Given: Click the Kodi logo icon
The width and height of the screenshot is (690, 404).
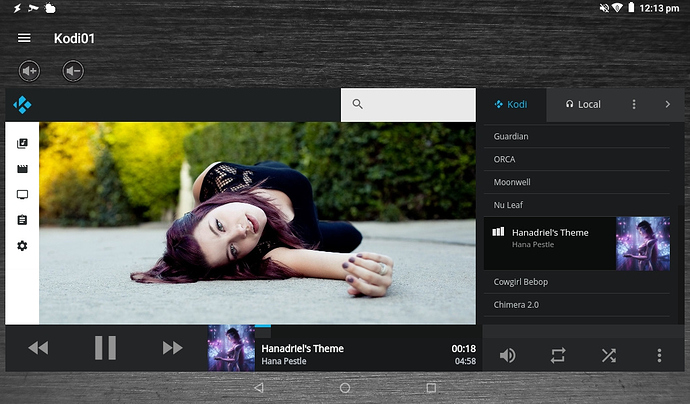Looking at the screenshot, I should click(22, 105).
